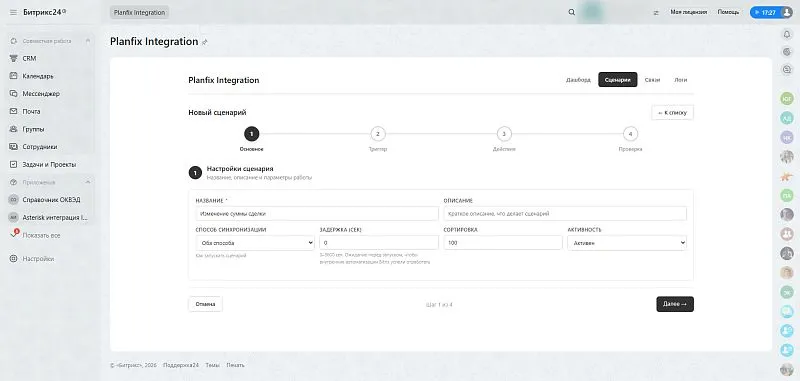Open the notifications bell
Viewport: 800px width, 381px height.
[787, 34]
